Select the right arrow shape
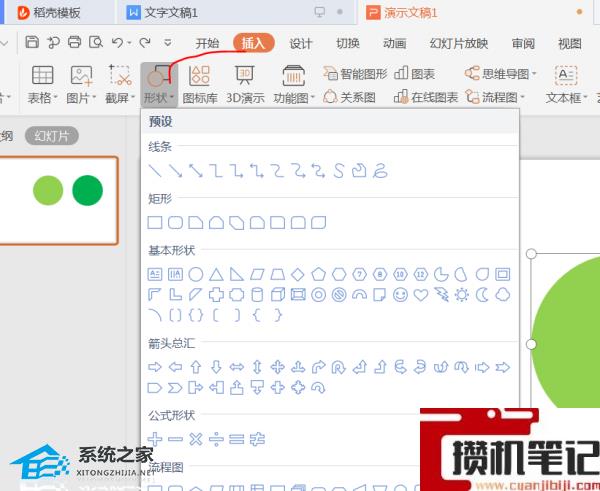This screenshot has width=600, height=491. tap(155, 367)
